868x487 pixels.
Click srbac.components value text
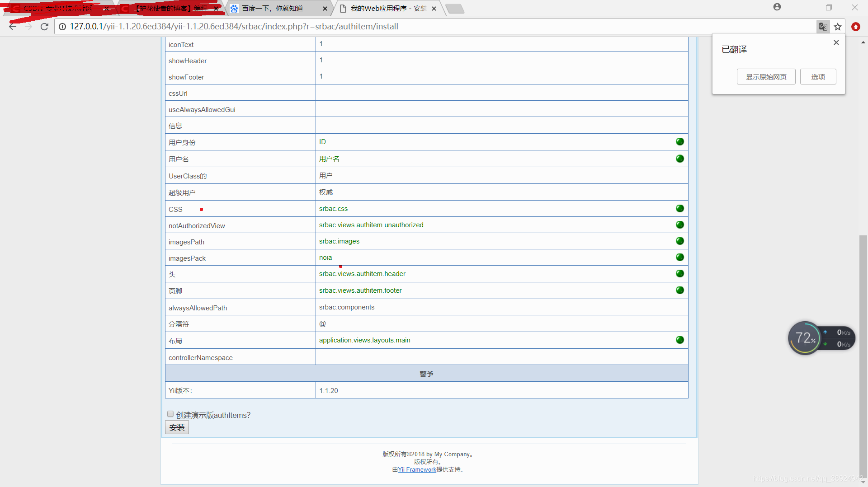[x=347, y=307]
